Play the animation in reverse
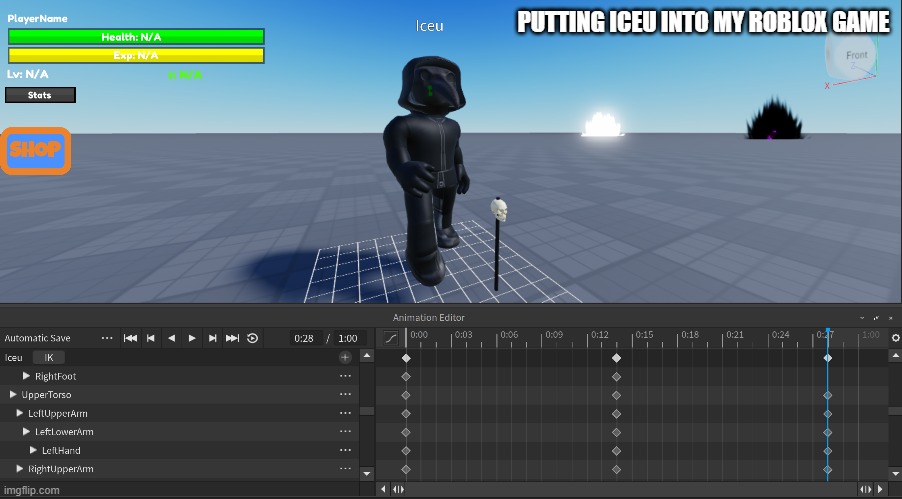The height and width of the screenshot is (499, 902). pos(171,338)
